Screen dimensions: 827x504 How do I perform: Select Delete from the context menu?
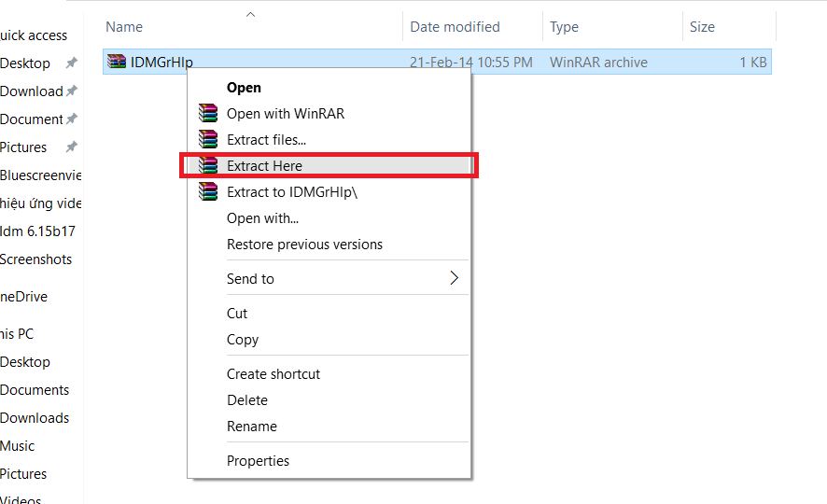point(247,400)
